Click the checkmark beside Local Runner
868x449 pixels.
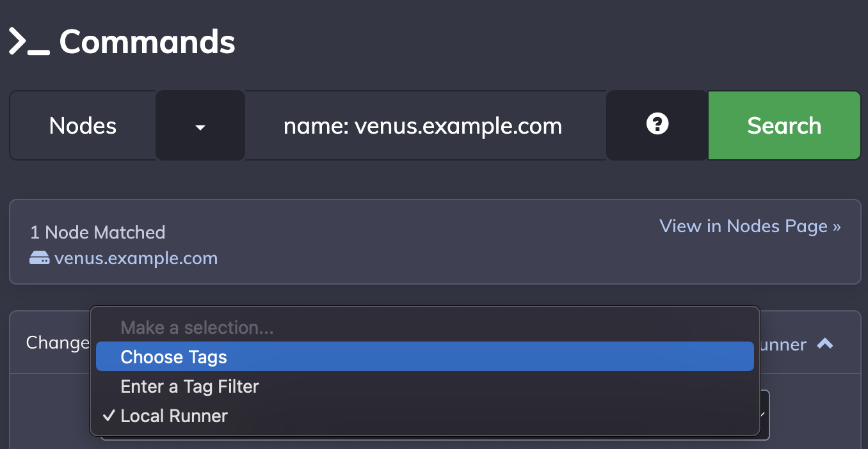(109, 416)
